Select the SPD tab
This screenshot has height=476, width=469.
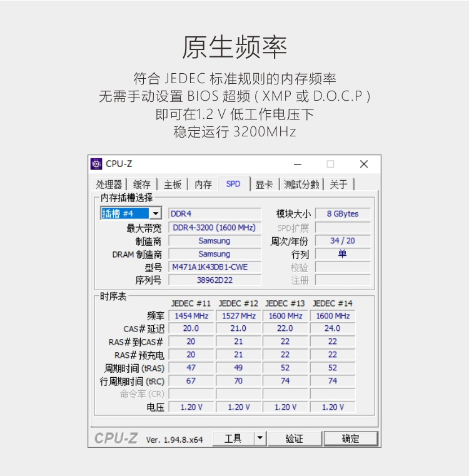click(233, 184)
